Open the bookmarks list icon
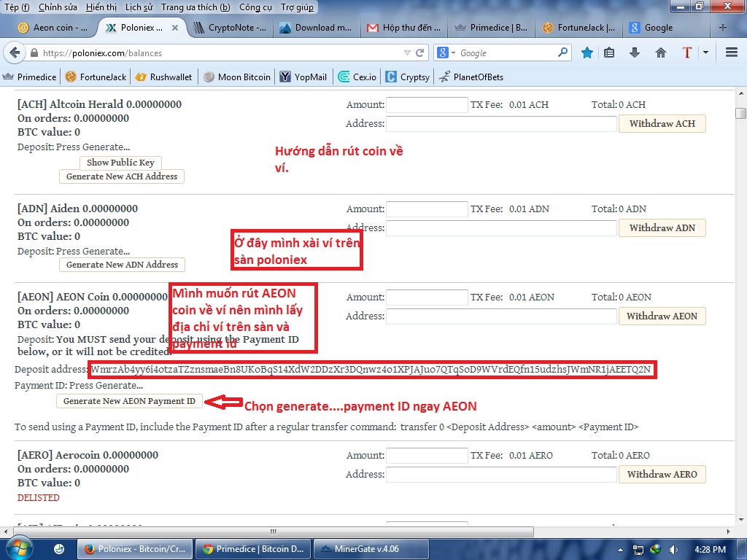Viewport: 747px width, 560px height. 609,52
